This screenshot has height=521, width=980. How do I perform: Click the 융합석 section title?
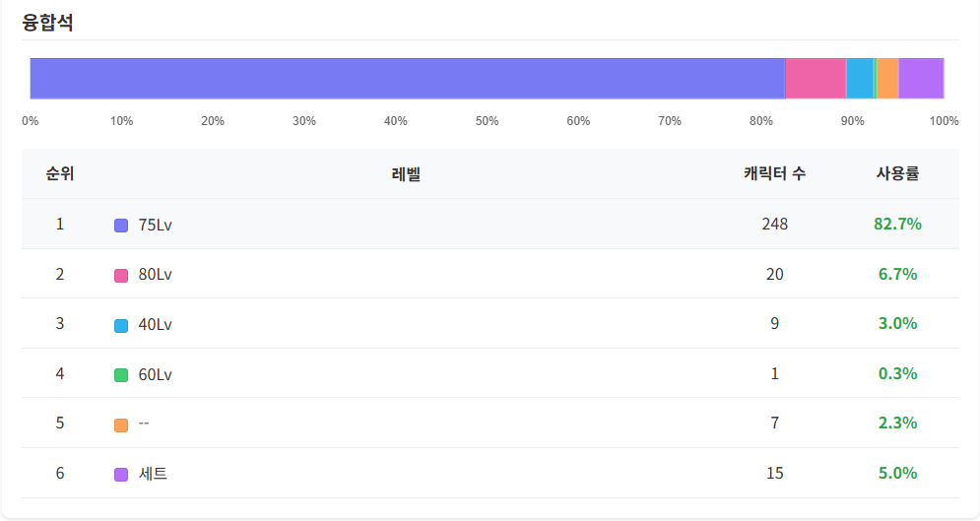pyautogui.click(x=48, y=23)
